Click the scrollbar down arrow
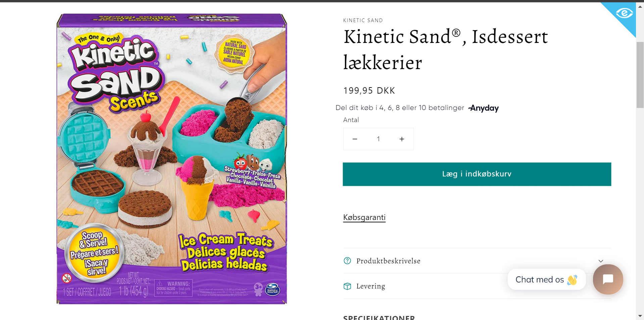This screenshot has width=644, height=320. (640, 316)
